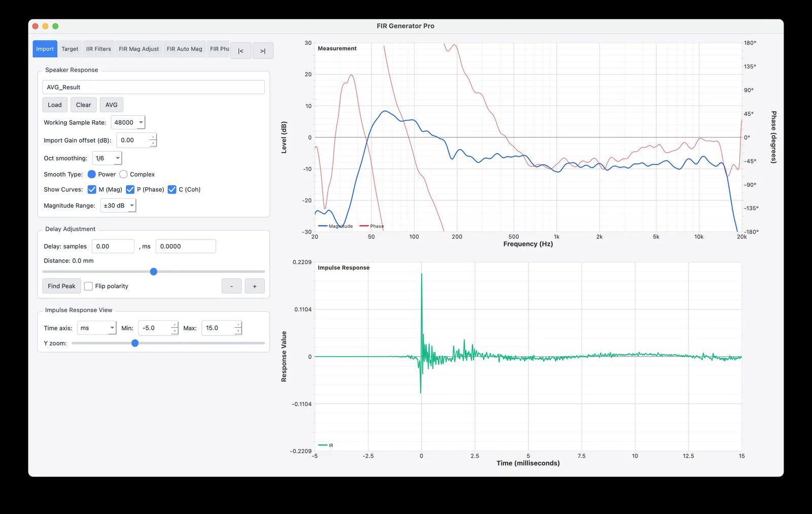Click the Max time value field
This screenshot has width=812, height=514.
click(218, 328)
